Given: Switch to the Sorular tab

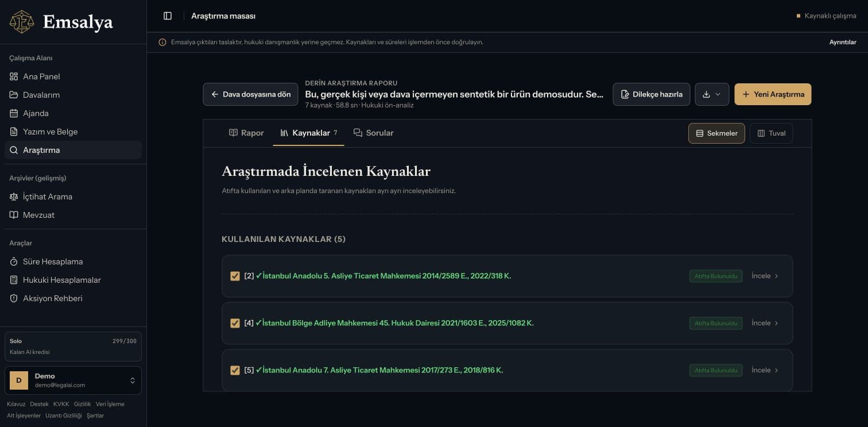Looking at the screenshot, I should tap(374, 133).
